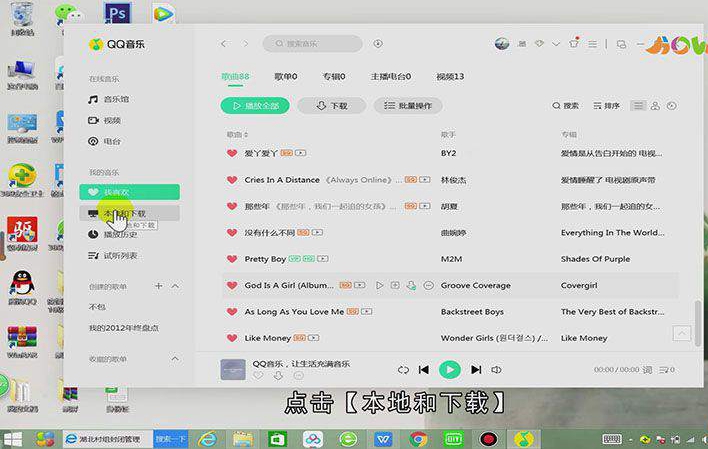Viewport: 708px width, 449px height.
Task: Switch to 歌单0 tab
Action: [286, 76]
